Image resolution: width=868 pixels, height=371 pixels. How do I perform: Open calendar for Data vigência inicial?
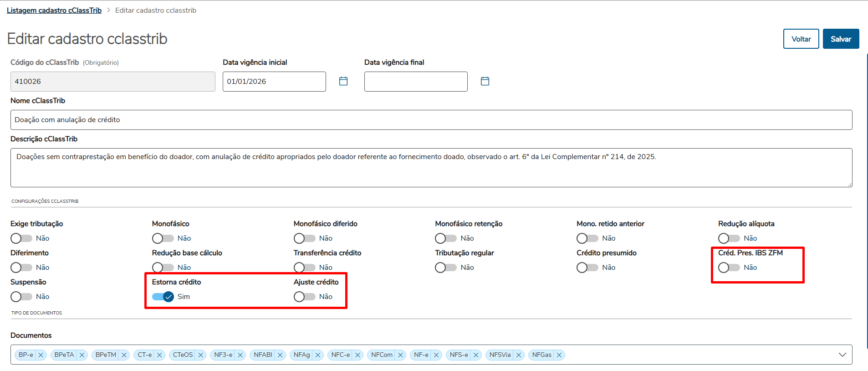[343, 81]
